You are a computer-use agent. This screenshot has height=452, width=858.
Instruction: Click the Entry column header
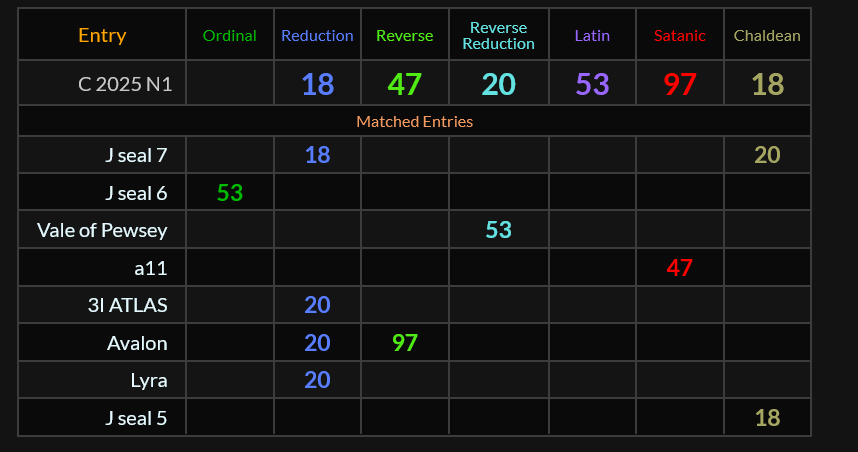pos(102,36)
